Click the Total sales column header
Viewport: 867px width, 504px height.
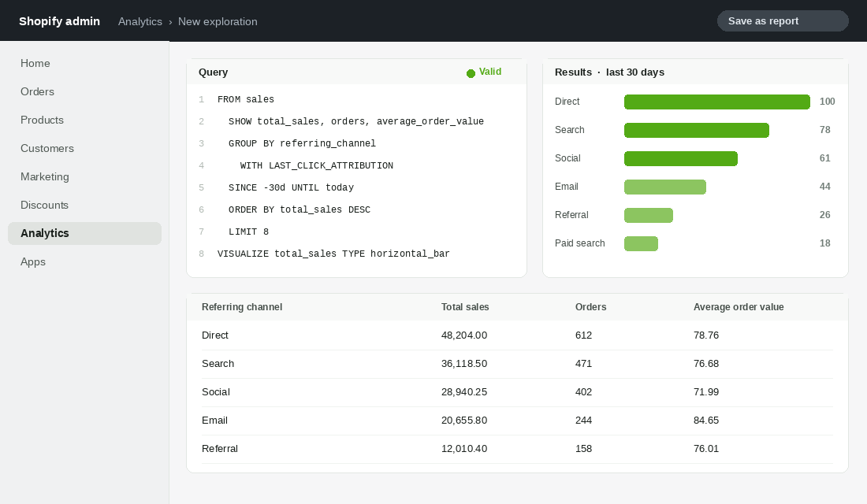[x=465, y=307]
